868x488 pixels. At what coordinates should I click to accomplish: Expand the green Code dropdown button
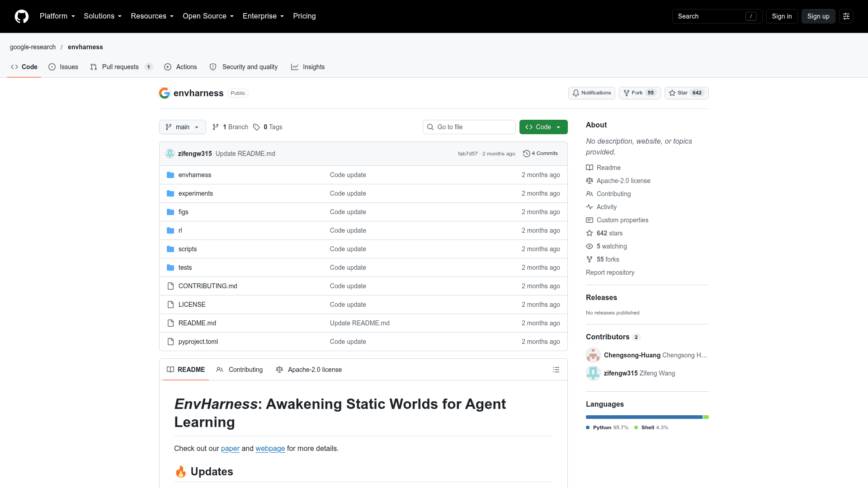coord(543,127)
